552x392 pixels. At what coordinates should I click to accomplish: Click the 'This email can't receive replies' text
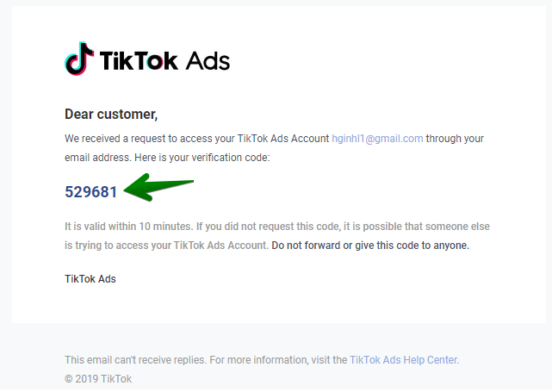135,360
